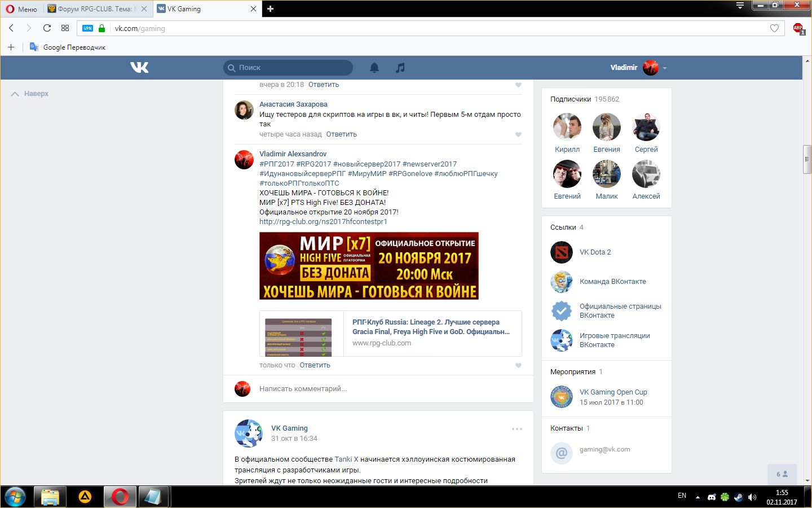Open Opera Меню button
Viewport: 812px width, 508px height.
pos(22,9)
